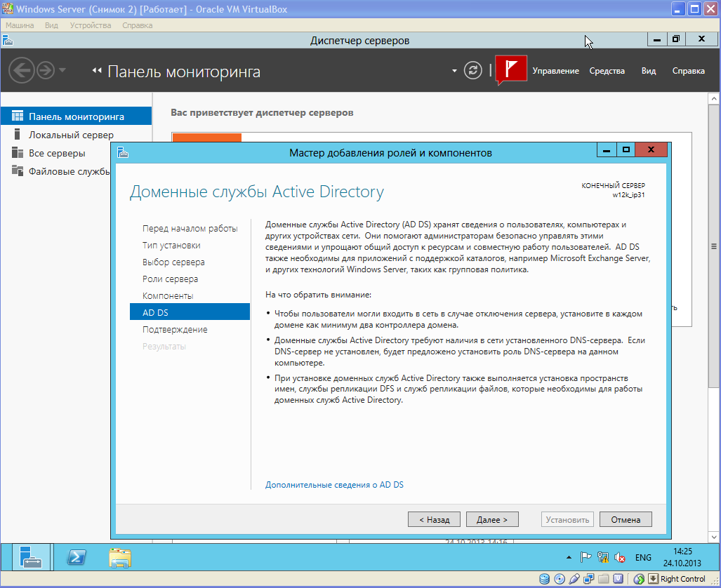721x588 pixels.
Task: Open the Вид menu in Server Manager
Action: (649, 71)
